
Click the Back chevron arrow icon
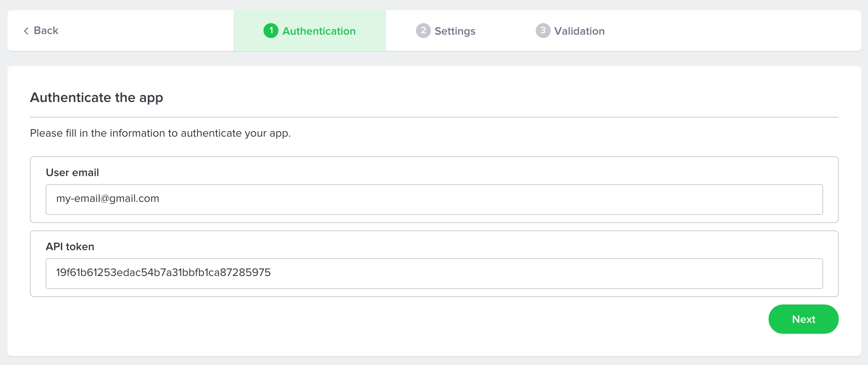pyautogui.click(x=26, y=31)
